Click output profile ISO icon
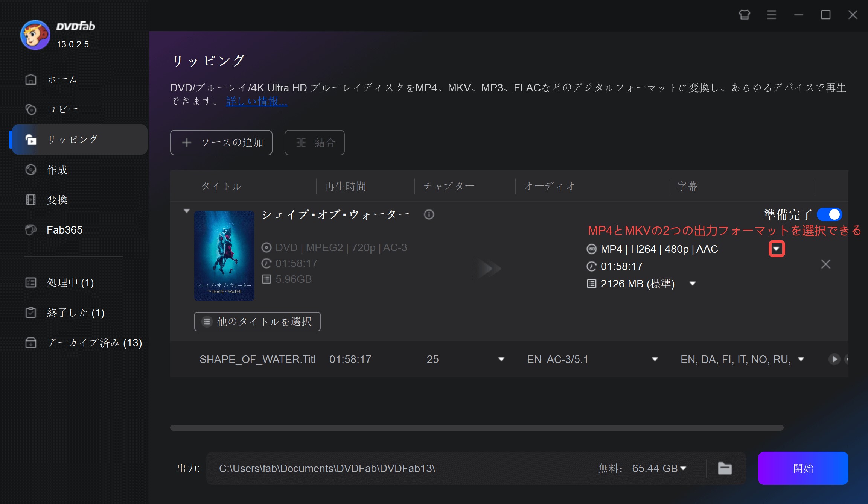Viewport: 868px width, 504px height. coord(592,249)
